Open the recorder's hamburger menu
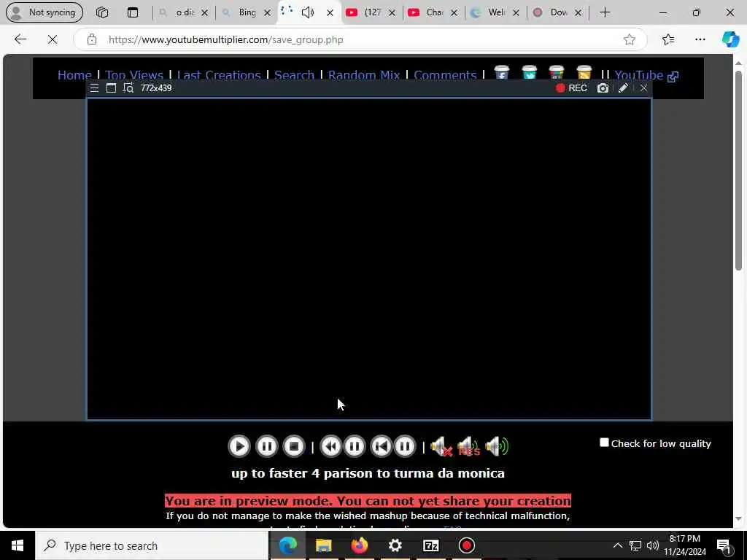 (x=94, y=88)
